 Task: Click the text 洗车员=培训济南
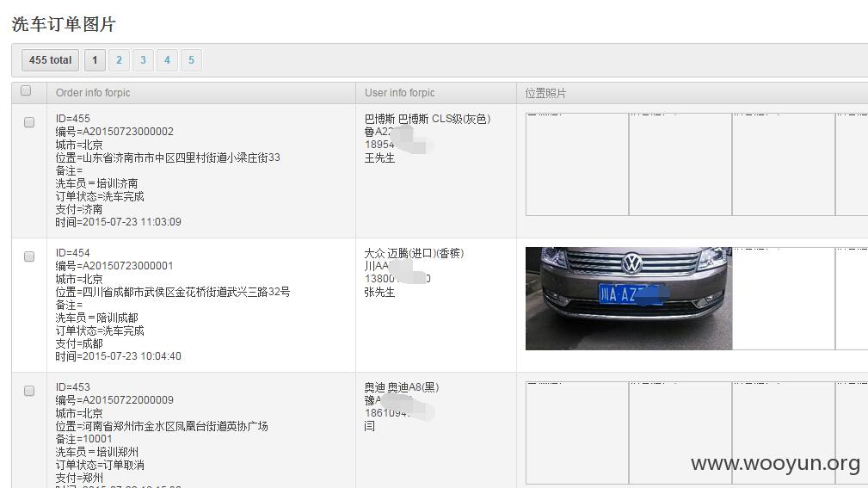97,183
